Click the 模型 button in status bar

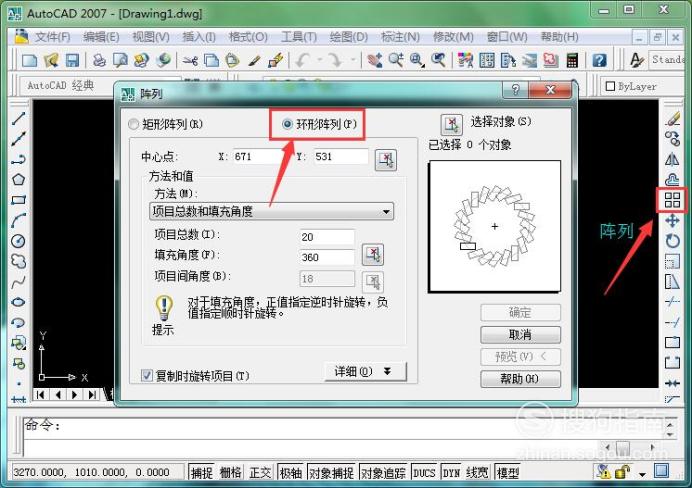click(508, 473)
